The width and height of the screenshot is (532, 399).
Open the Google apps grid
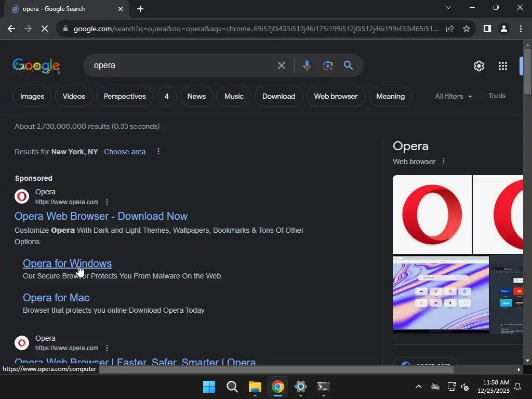(x=503, y=66)
